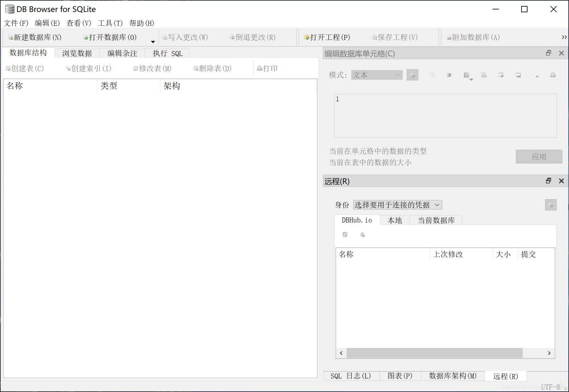The image size is (569, 392).
Task: Click the Commit (提交) column header
Action: [x=536, y=254]
